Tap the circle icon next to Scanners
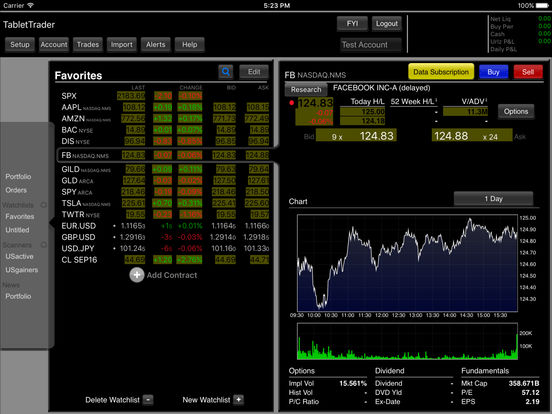Viewport: 552px width, 414px height. point(44,245)
